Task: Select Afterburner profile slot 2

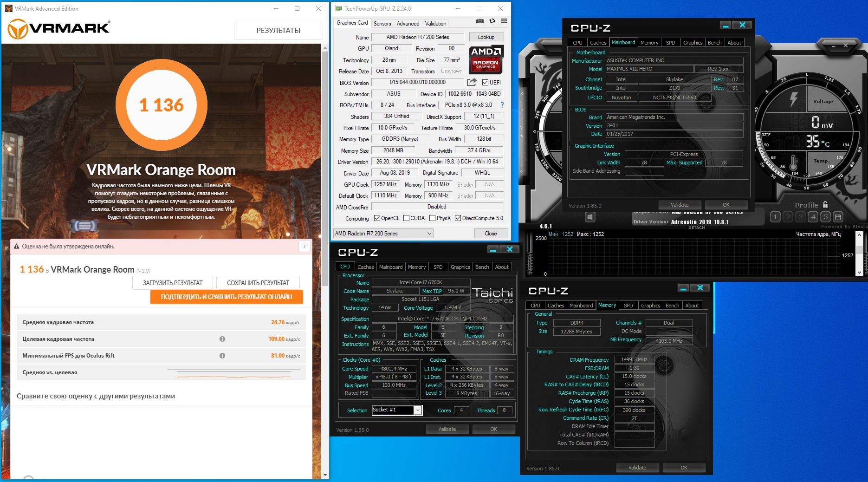Action: 788,217
